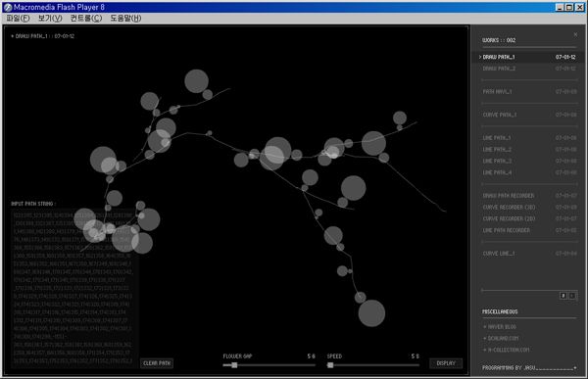Select the first page button under works list
The height and width of the screenshot is (379, 588).
[x=563, y=296]
